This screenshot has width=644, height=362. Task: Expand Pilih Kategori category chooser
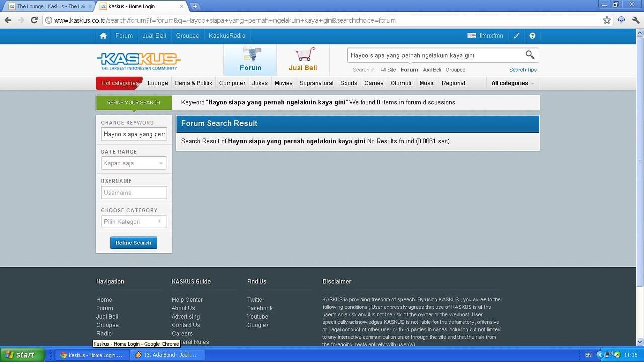point(133,222)
